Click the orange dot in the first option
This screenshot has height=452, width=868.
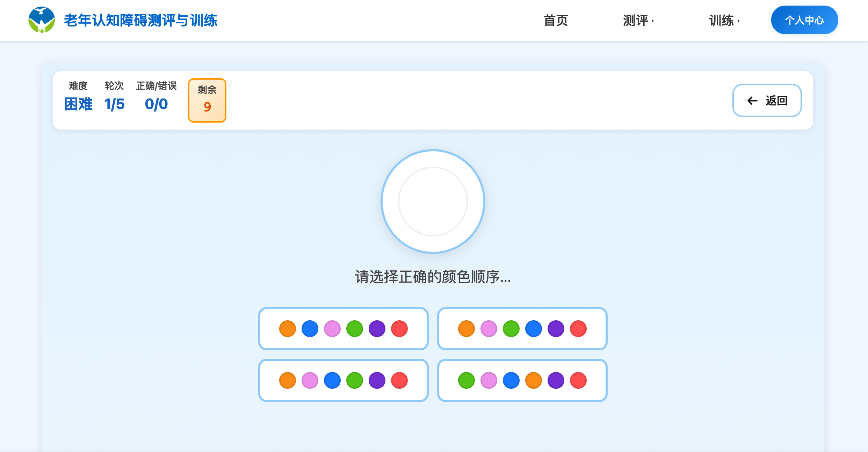click(287, 328)
